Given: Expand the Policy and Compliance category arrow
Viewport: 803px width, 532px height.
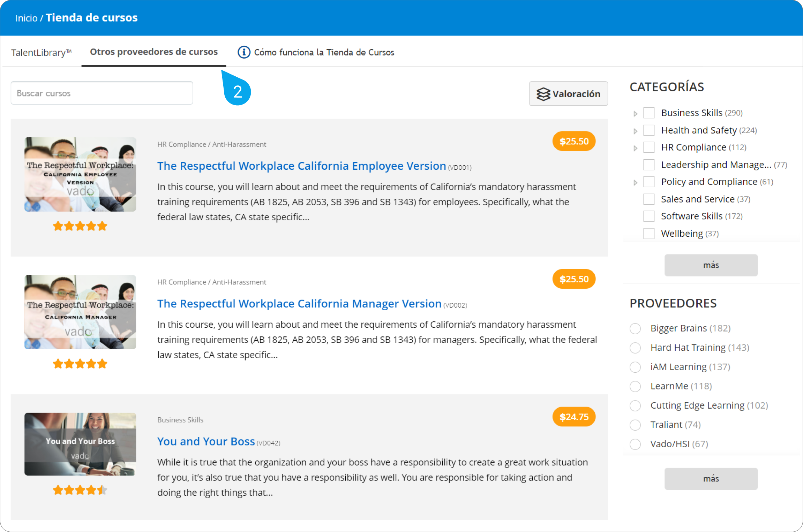Looking at the screenshot, I should click(x=635, y=183).
